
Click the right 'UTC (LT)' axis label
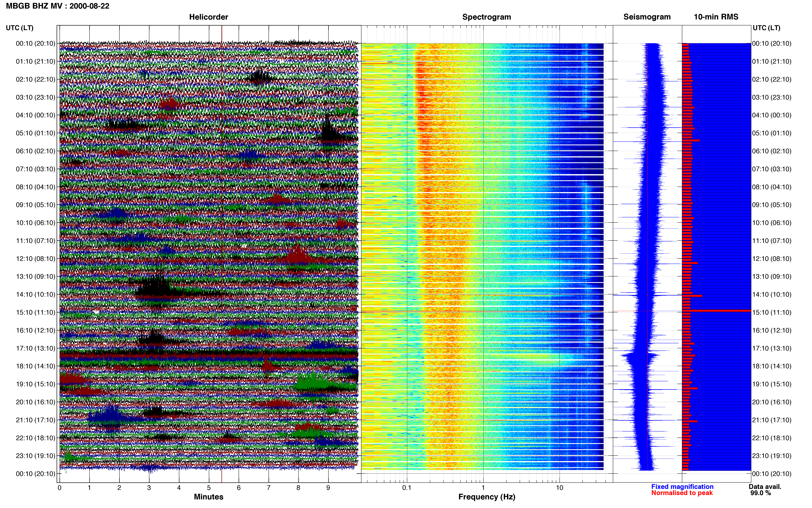(766, 28)
